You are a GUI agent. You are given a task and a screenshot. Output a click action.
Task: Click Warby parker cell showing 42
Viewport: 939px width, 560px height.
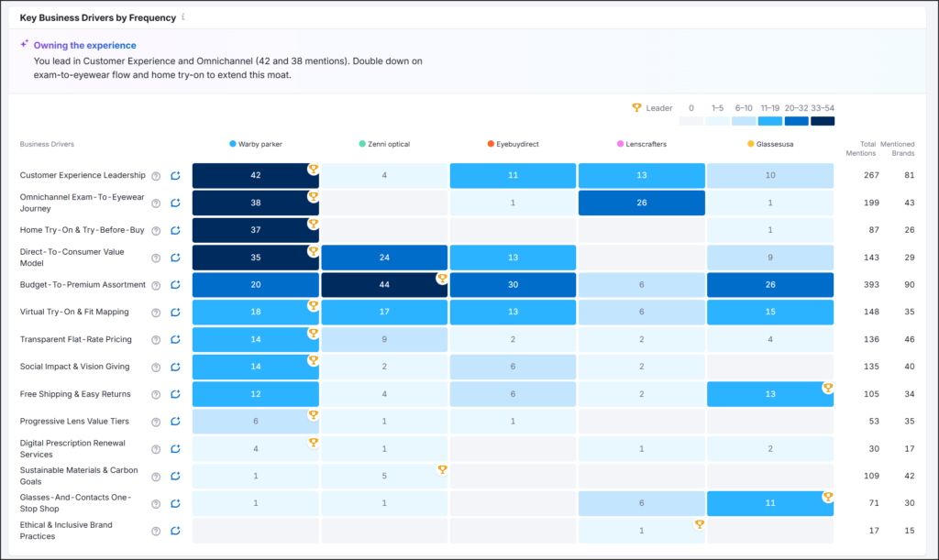click(256, 176)
